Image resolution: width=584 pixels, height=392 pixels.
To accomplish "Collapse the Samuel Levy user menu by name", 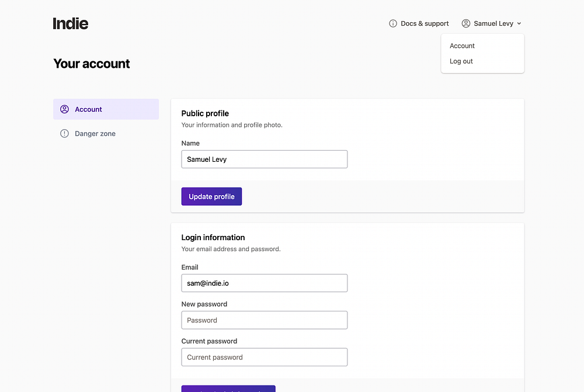I will pos(493,23).
